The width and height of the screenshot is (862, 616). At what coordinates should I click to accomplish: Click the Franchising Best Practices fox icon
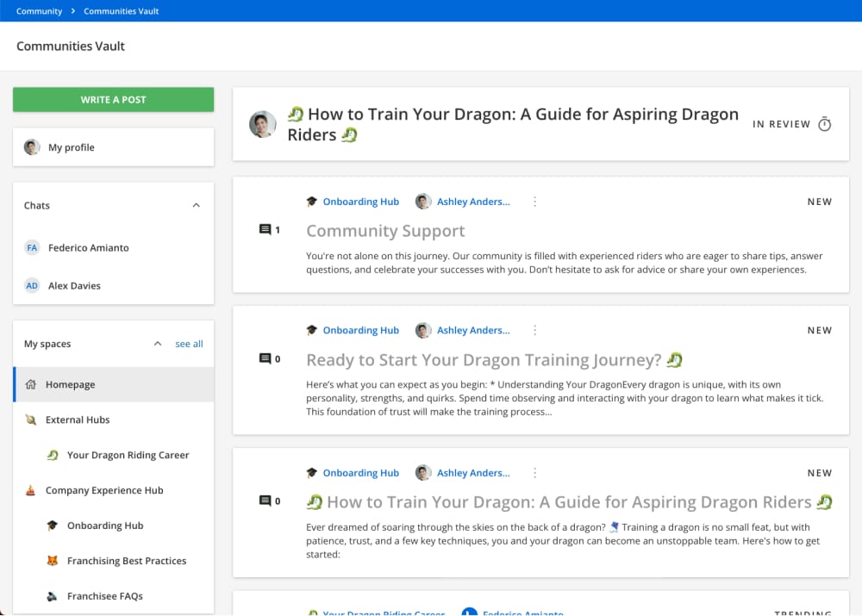(53, 561)
